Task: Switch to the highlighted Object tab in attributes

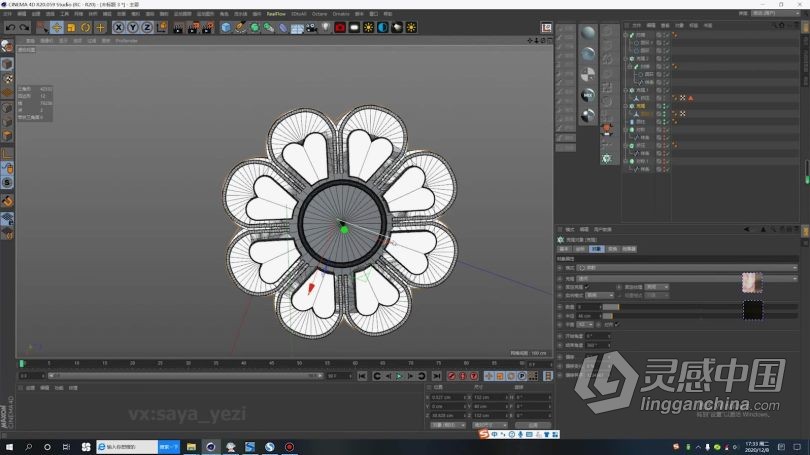Action: (596, 249)
